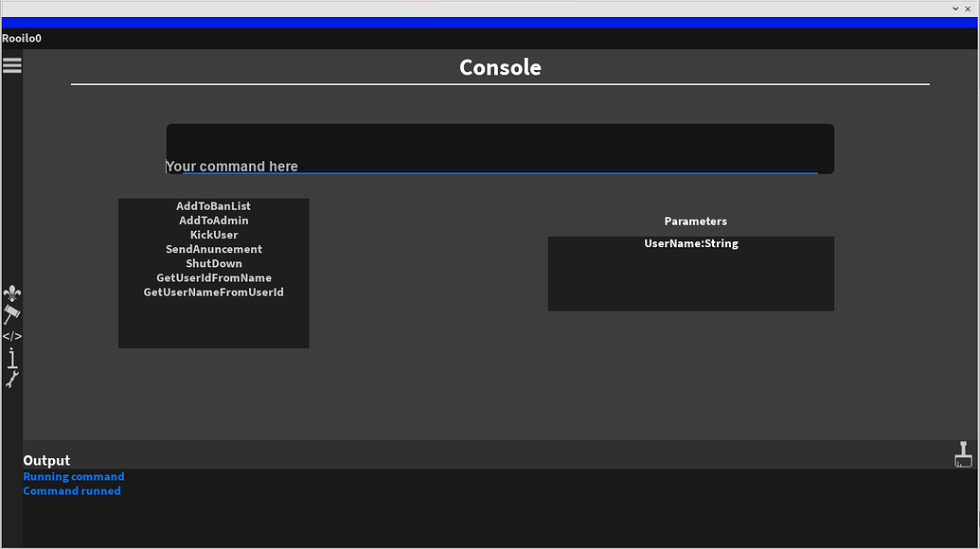Select the AddToBanList command
This screenshot has width=980, height=549.
[x=213, y=205]
